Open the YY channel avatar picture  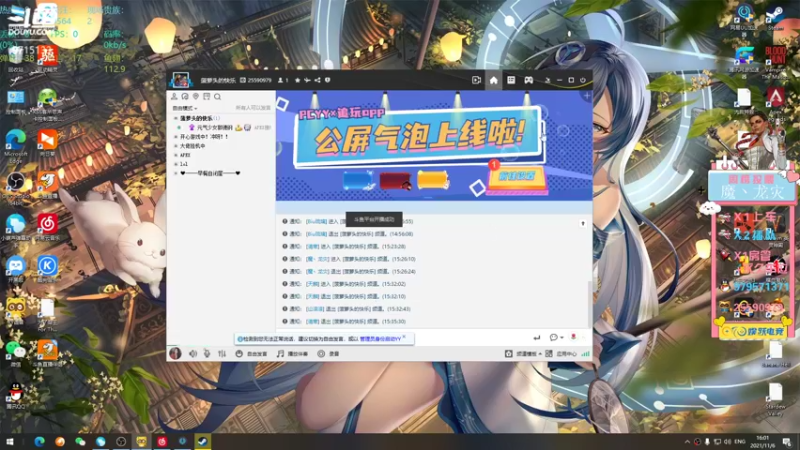tap(180, 80)
